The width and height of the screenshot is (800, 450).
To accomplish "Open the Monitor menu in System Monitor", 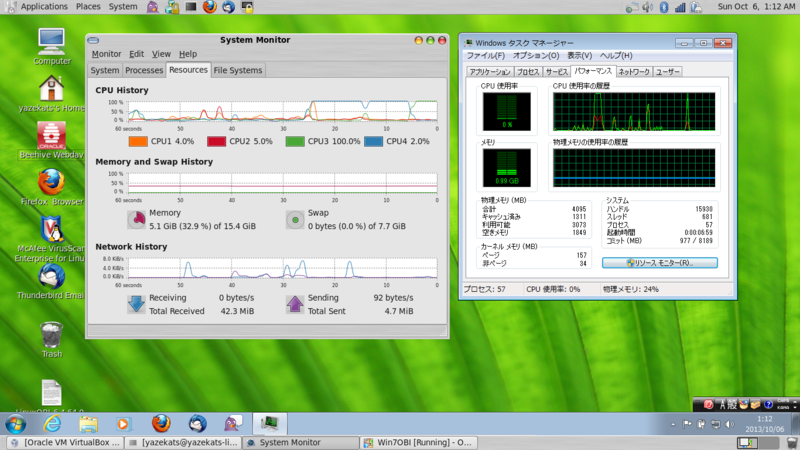I will coord(106,54).
